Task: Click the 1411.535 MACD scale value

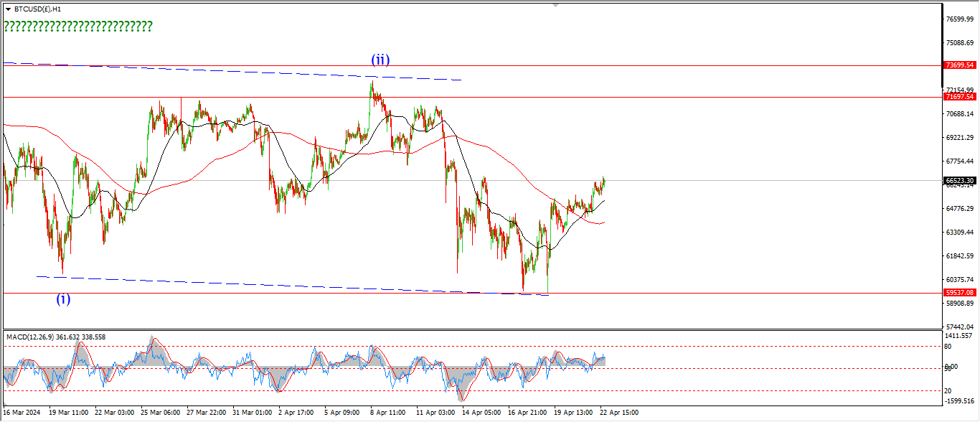Action: coord(959,335)
